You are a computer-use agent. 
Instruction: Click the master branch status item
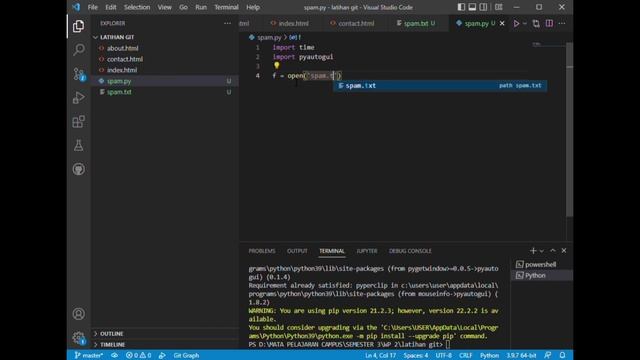[88, 356]
